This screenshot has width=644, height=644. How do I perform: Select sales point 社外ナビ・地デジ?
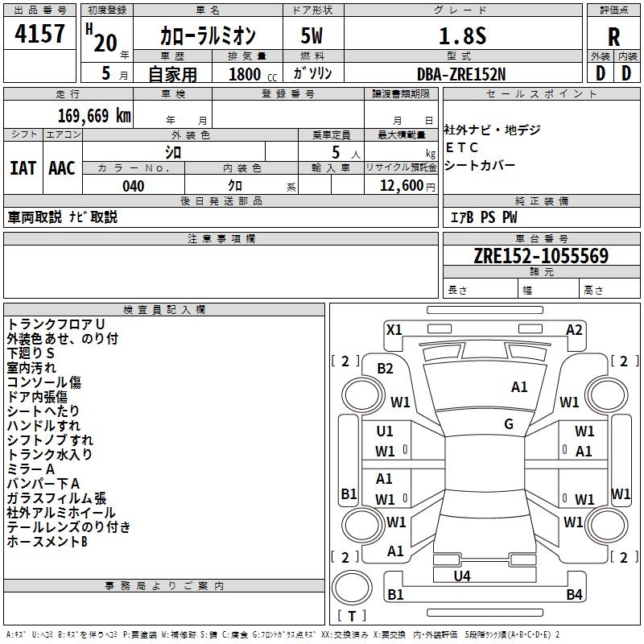(493, 130)
